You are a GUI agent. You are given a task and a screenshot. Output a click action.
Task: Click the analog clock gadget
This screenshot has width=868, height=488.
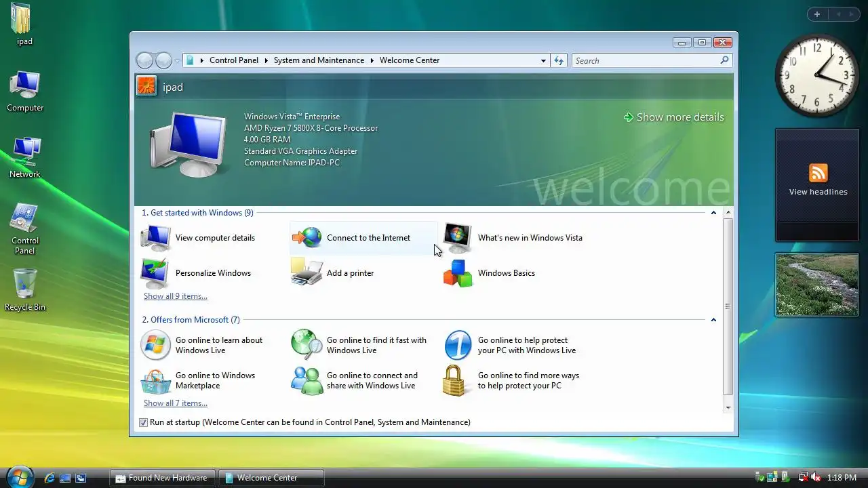[x=816, y=75]
